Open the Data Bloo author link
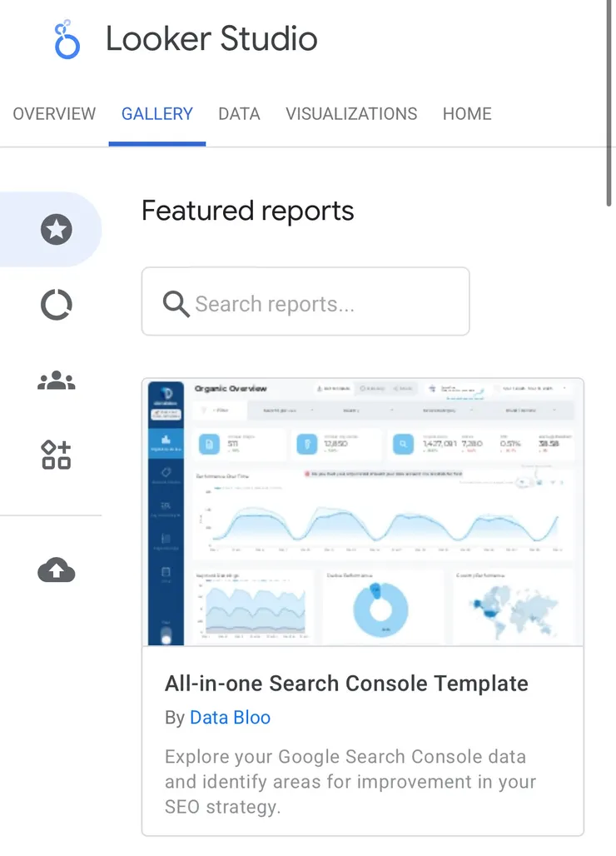Image resolution: width=616 pixels, height=856 pixels. click(x=230, y=717)
